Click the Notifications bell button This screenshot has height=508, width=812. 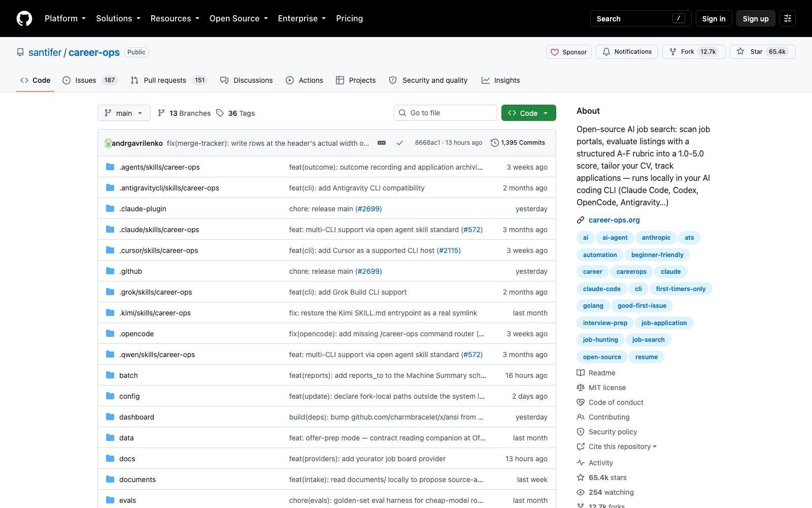627,52
